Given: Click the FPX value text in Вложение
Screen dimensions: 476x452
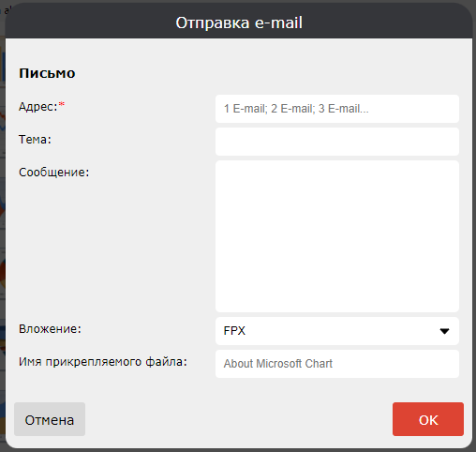Looking at the screenshot, I should 234,331.
